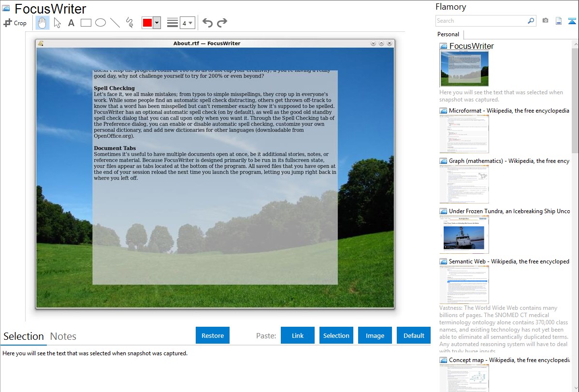The width and height of the screenshot is (579, 392).
Task: Click the Restore button
Action: pos(213,335)
